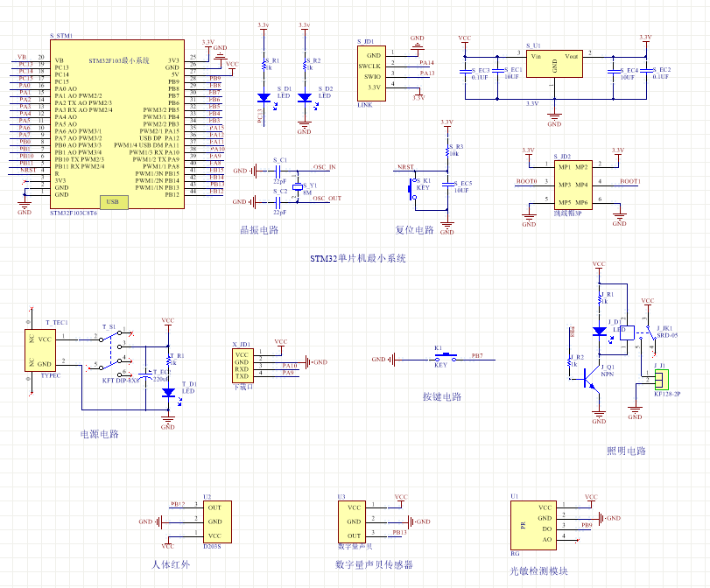Select the T_D1 power LED symbol
710x588 pixels.
(168, 393)
